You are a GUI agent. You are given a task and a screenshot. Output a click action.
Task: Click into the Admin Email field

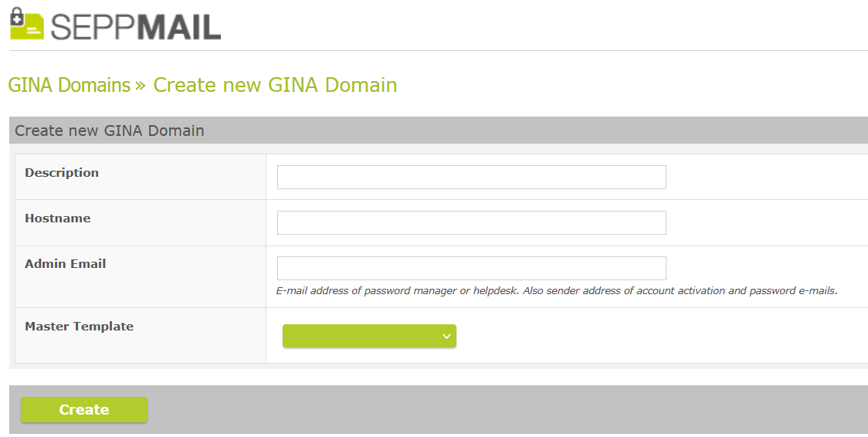pos(471,268)
